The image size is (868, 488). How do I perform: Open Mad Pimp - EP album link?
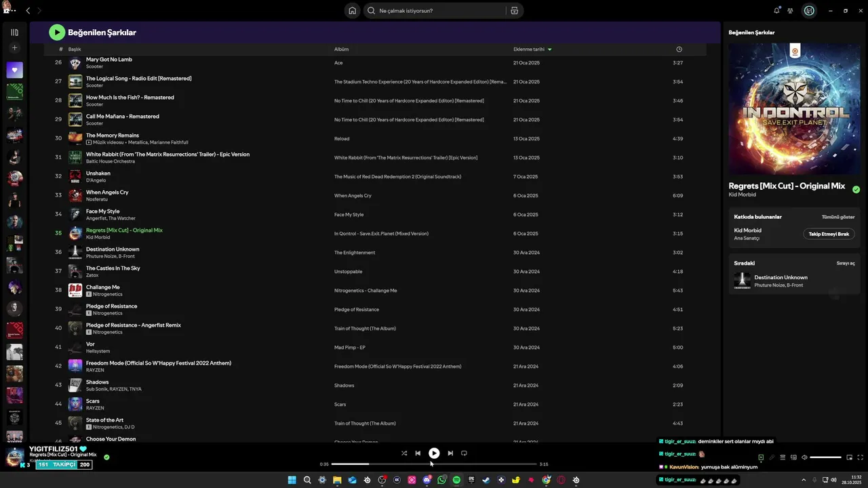pyautogui.click(x=350, y=348)
